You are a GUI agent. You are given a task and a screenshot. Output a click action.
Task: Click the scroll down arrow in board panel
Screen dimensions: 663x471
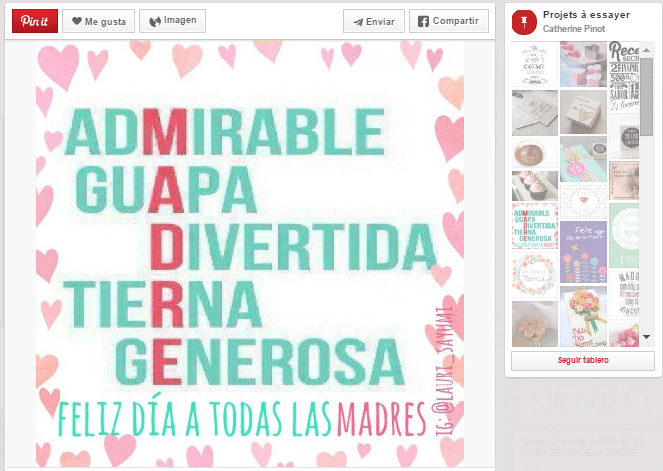(647, 337)
